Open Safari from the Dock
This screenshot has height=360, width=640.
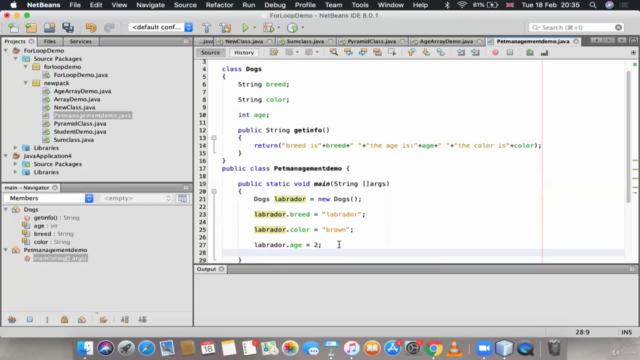coord(146,348)
